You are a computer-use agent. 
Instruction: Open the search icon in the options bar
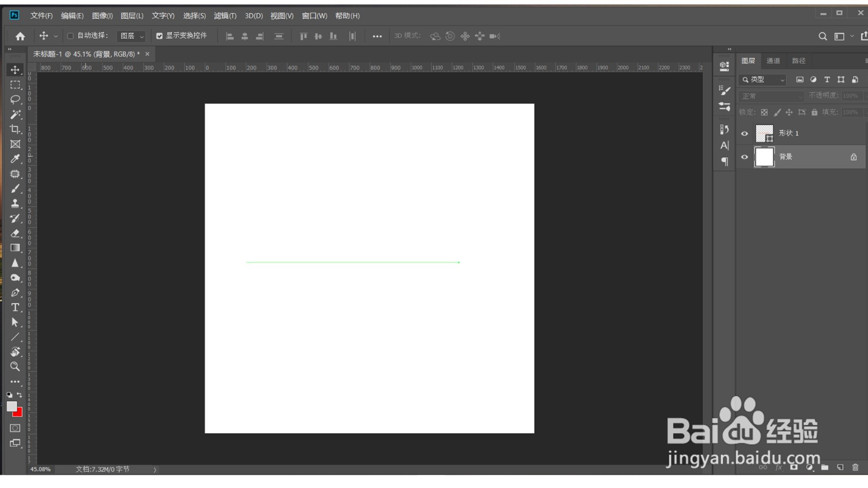click(x=822, y=36)
